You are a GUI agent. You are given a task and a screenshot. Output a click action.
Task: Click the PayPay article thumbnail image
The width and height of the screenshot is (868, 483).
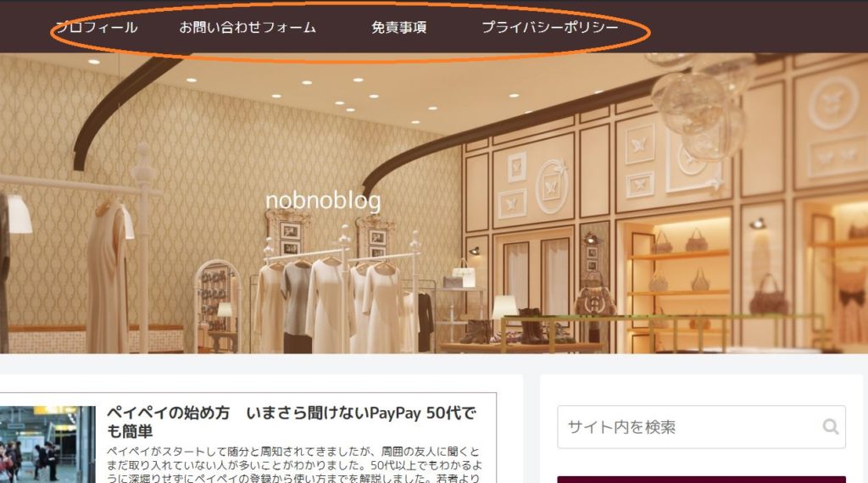coord(47,444)
